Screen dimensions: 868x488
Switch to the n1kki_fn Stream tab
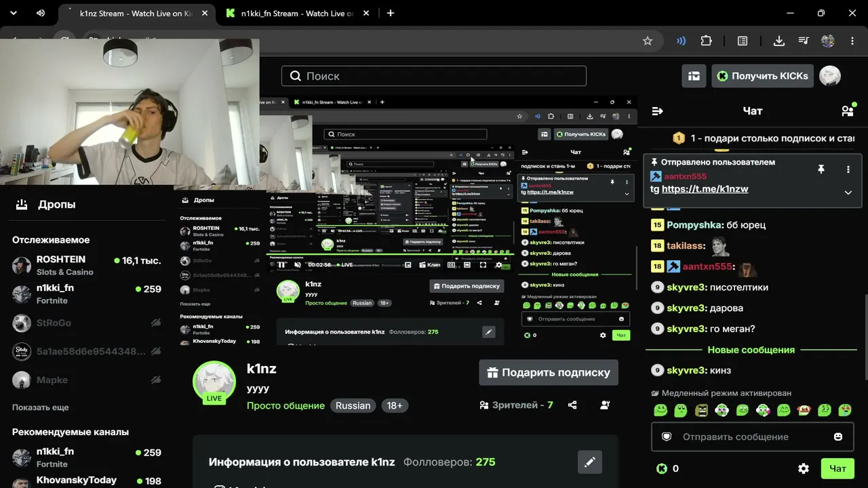click(x=298, y=13)
